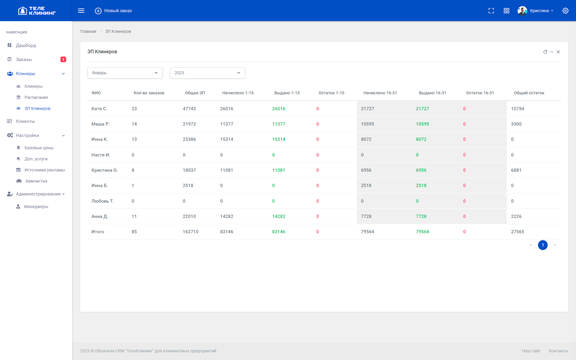Close the ЗП Клинеров panel
Viewport: 576px width, 360px height.
[x=558, y=52]
